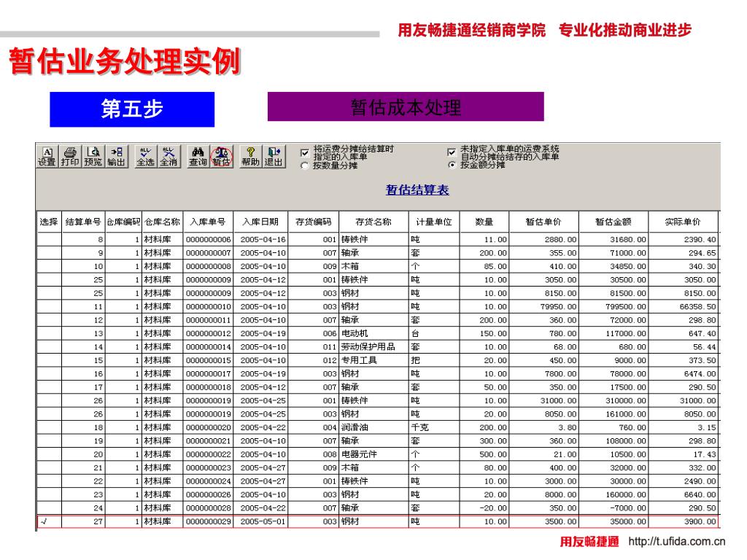747x560 pixels.
Task: Click the 31680.00 estimated amount cell
Action: point(614,239)
